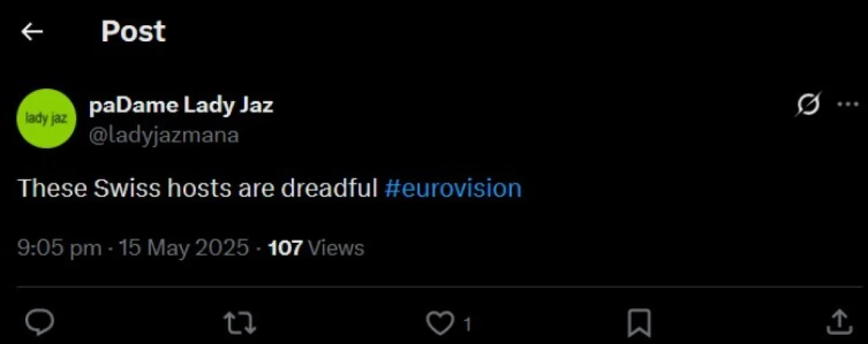Click the like count number 1
Image resolution: width=868 pixels, height=344 pixels.
(x=467, y=324)
